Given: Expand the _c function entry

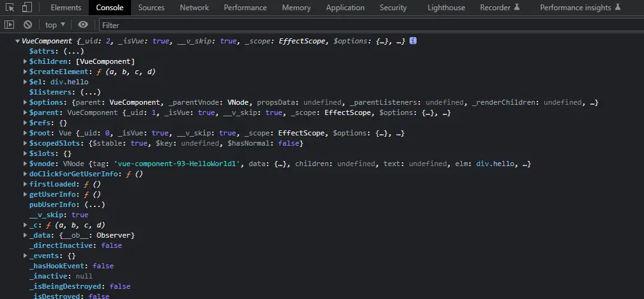Looking at the screenshot, I should coord(26,225).
